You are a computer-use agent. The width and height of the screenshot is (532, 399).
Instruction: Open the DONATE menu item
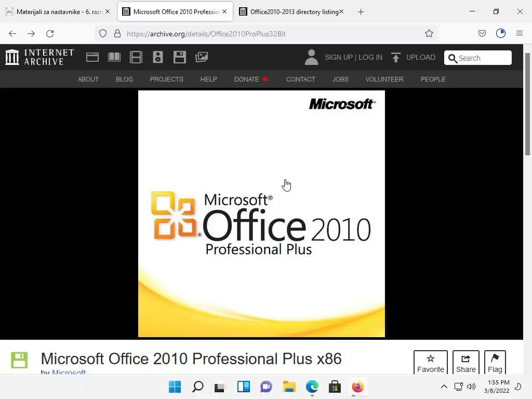(x=251, y=79)
